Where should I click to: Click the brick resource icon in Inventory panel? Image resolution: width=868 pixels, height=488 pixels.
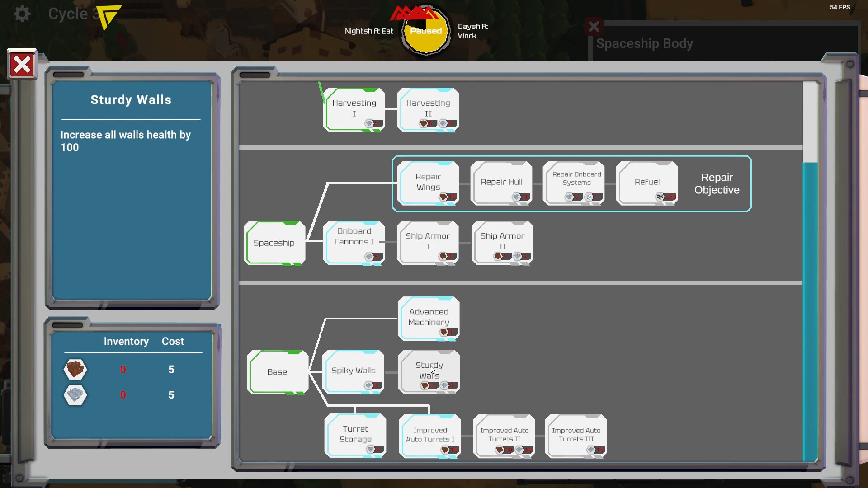tap(75, 369)
